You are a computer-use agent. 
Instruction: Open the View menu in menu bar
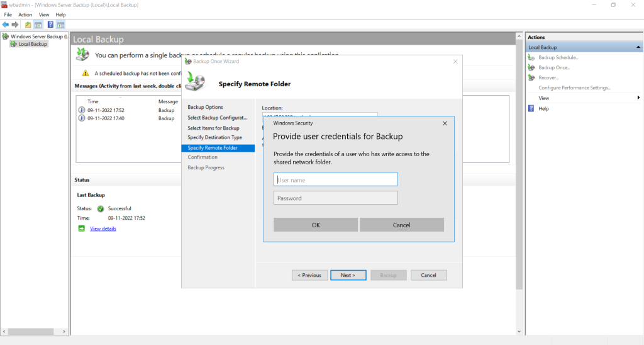click(x=44, y=14)
